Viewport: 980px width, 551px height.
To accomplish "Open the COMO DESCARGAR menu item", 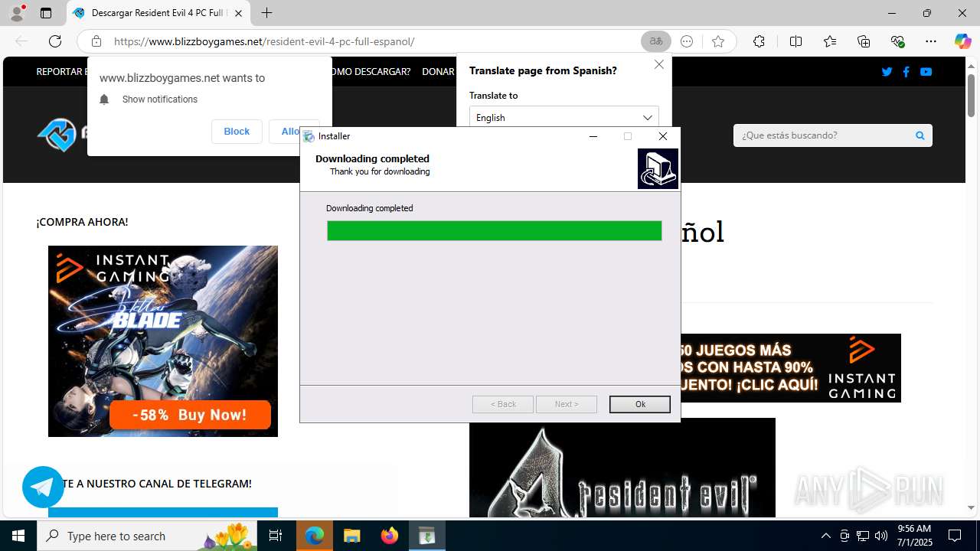I will click(371, 72).
